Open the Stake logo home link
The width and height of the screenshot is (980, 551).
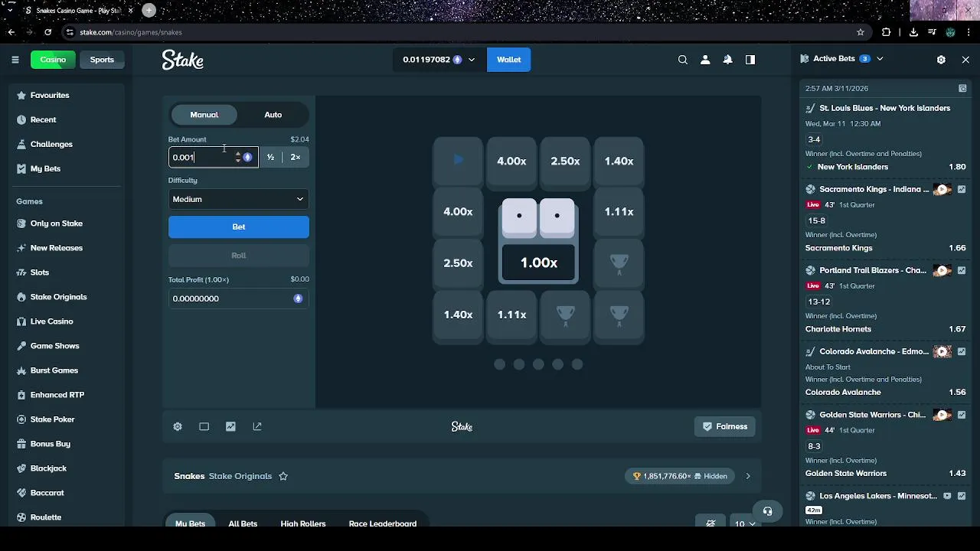[182, 60]
